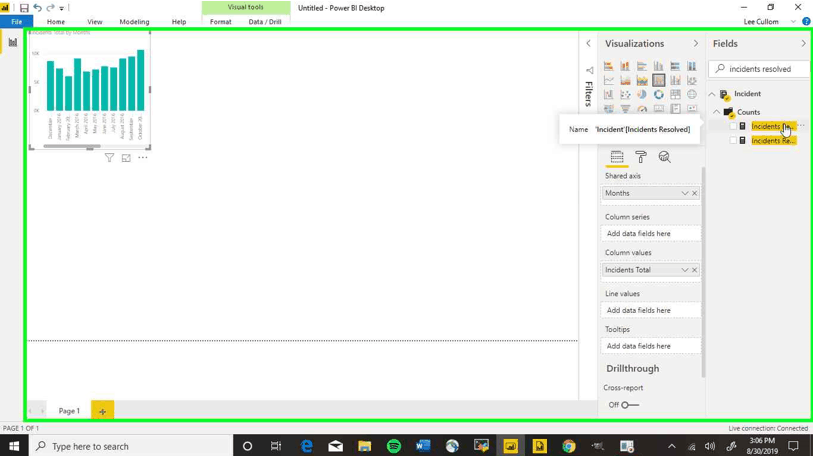The width and height of the screenshot is (813, 456).
Task: Select the Stacked column chart visualization
Action: (x=625, y=66)
